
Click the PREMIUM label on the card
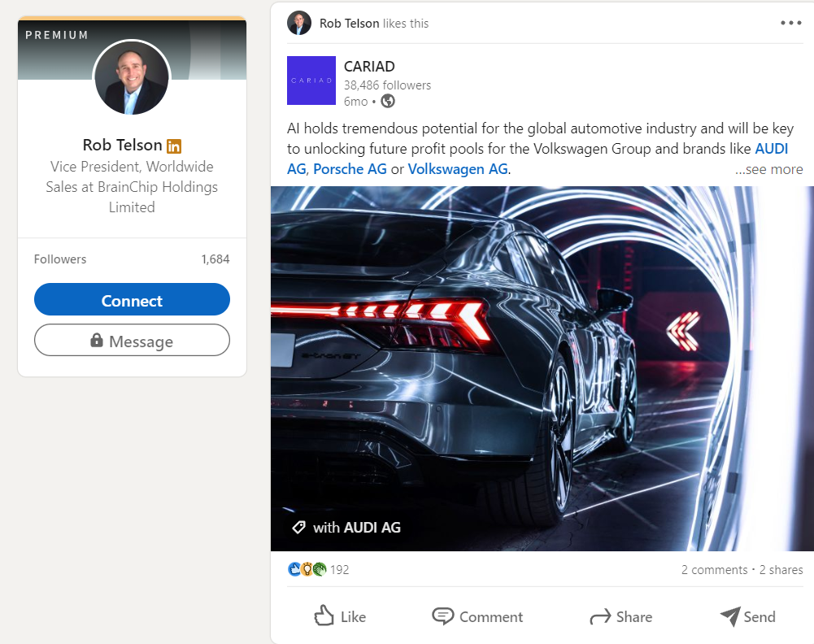57,35
